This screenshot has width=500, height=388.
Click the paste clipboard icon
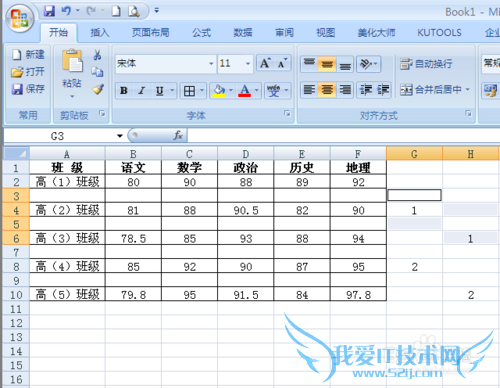(72, 61)
